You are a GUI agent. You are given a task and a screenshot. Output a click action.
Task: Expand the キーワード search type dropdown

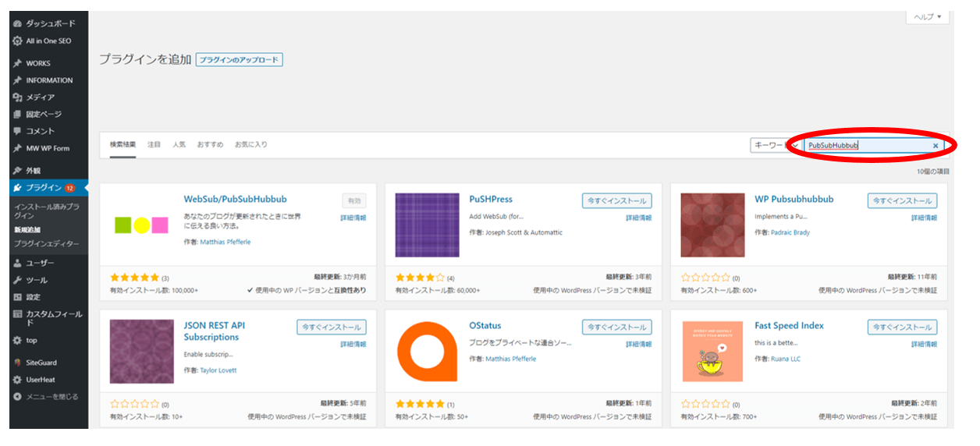[774, 146]
